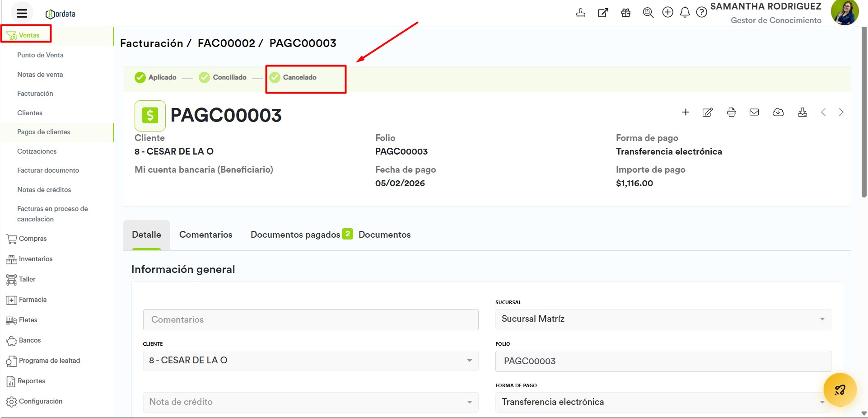This screenshot has height=418, width=868.
Task: Click the Comentarios input field
Action: click(x=311, y=319)
